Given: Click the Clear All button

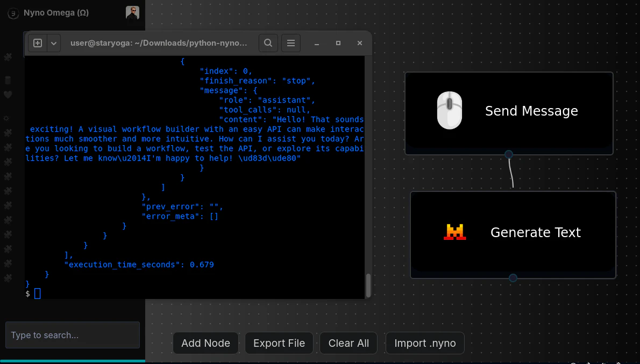Looking at the screenshot, I should (349, 343).
